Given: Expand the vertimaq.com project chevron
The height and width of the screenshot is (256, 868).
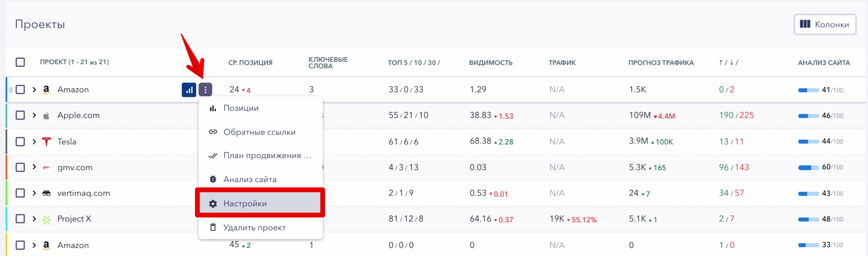Looking at the screenshot, I should click(34, 193).
